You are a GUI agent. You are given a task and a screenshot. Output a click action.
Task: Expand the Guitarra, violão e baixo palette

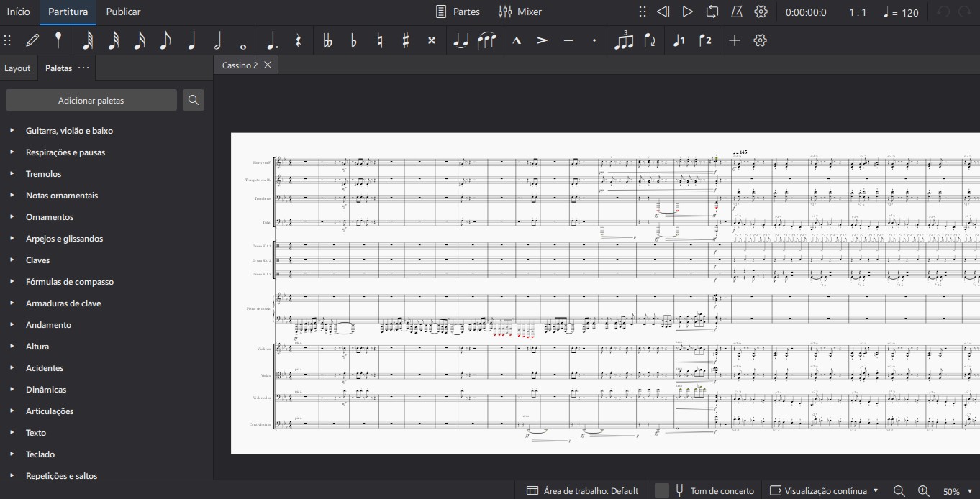(x=12, y=131)
